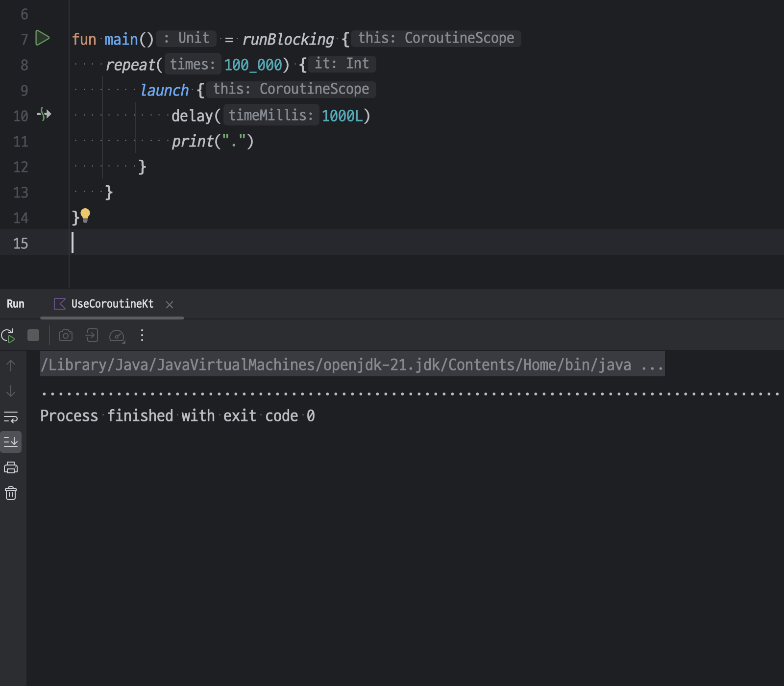This screenshot has height=686, width=784.
Task: Click the launch keyword on line 9
Action: pyautogui.click(x=165, y=90)
